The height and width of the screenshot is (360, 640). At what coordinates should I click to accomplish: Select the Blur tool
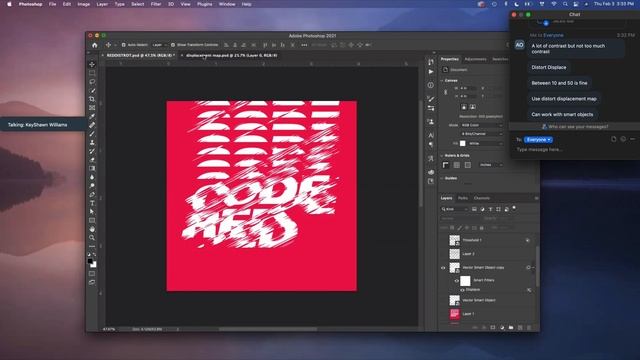(x=92, y=177)
